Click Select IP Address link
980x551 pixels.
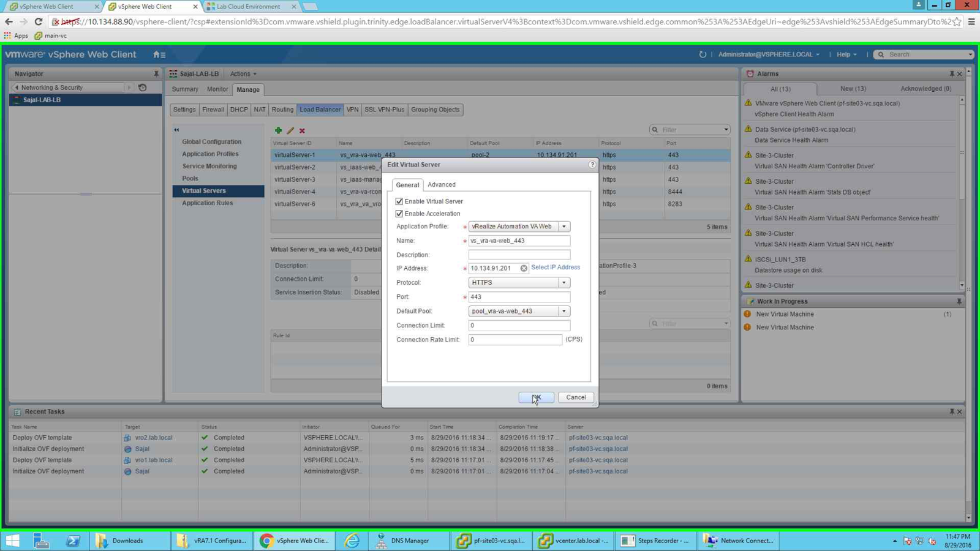pyautogui.click(x=556, y=268)
